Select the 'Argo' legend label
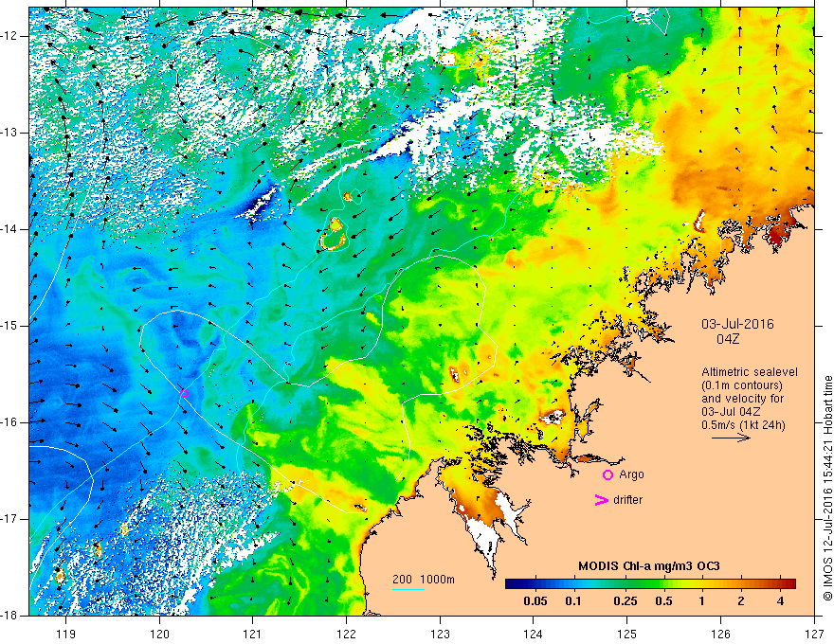834x644 pixels. pos(631,474)
